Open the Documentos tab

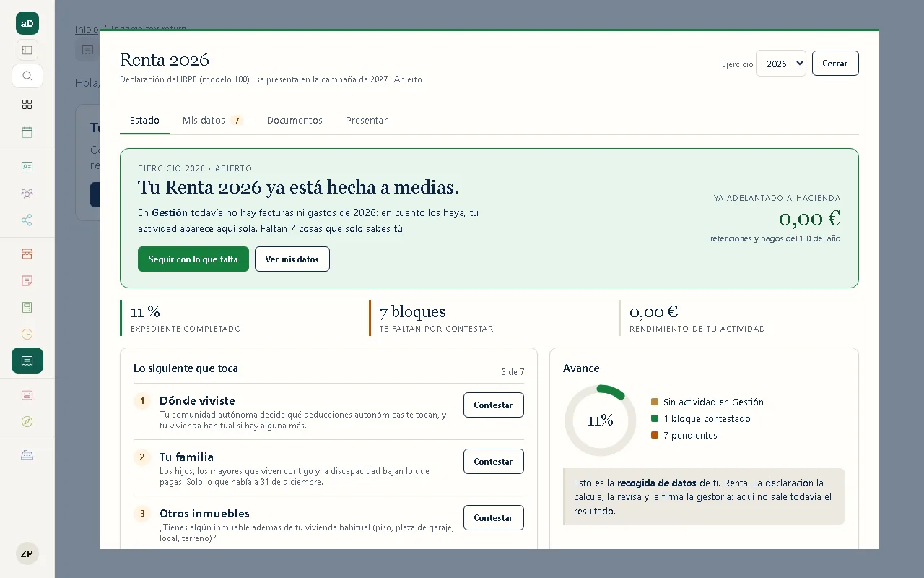pos(295,121)
